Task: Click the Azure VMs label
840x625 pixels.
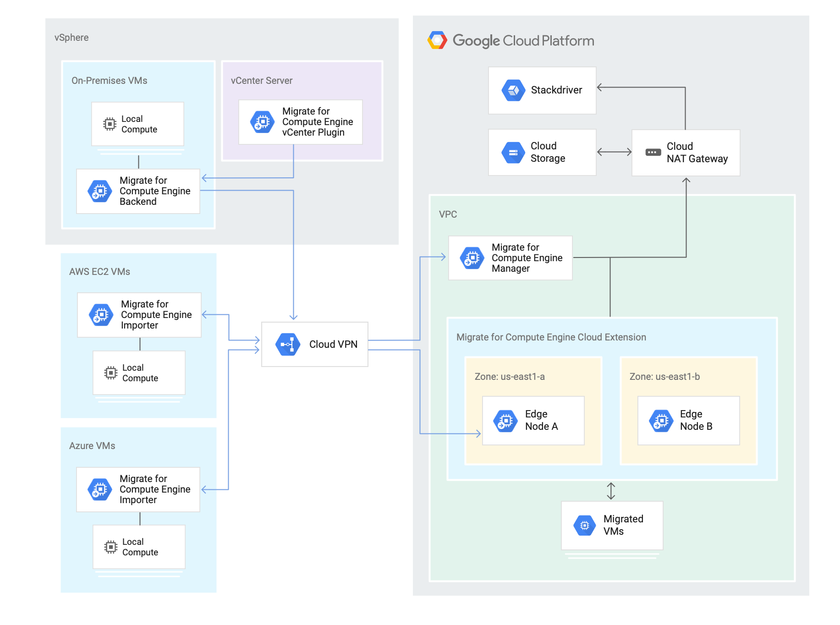Action: [92, 446]
